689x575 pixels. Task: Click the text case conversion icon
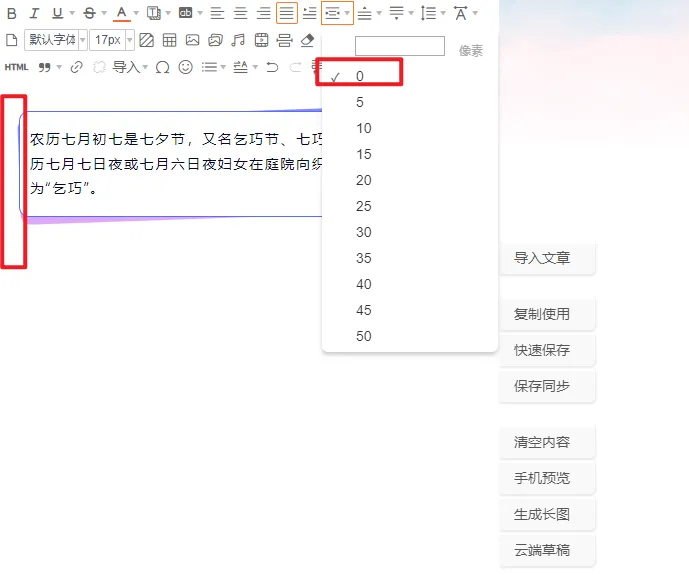click(x=241, y=67)
